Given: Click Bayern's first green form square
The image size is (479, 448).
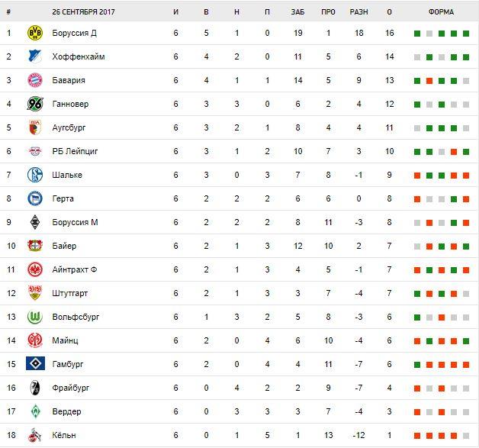Looking at the screenshot, I should click(417, 81).
